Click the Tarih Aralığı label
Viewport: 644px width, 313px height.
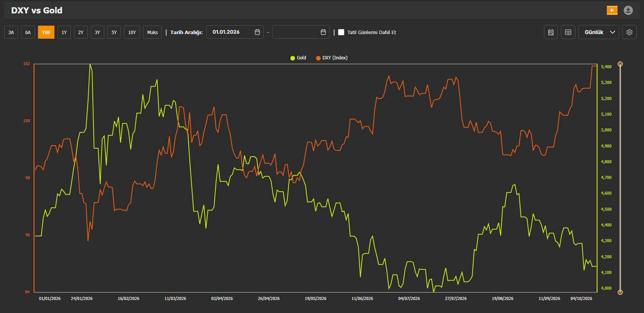pos(186,32)
